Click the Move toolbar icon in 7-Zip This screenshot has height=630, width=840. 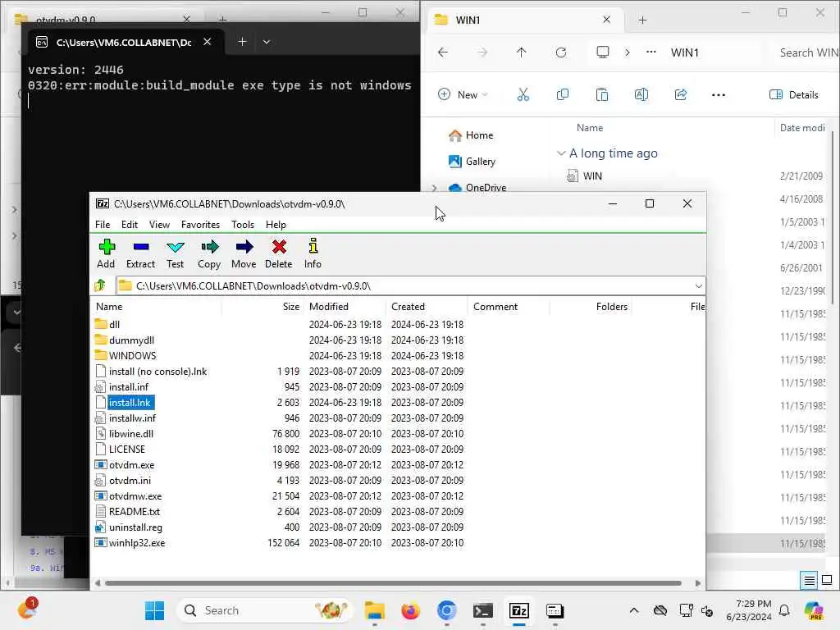244,253
